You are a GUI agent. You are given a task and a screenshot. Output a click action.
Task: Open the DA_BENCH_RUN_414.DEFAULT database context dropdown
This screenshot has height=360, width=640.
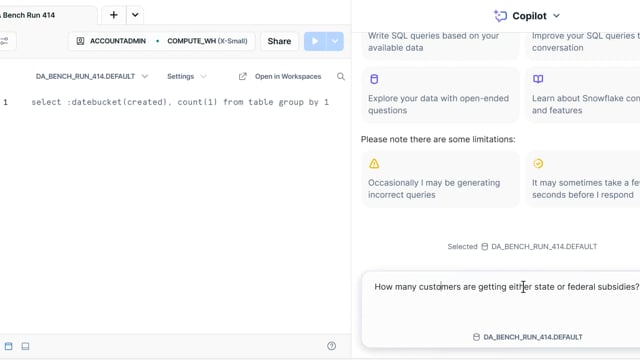coord(91,76)
